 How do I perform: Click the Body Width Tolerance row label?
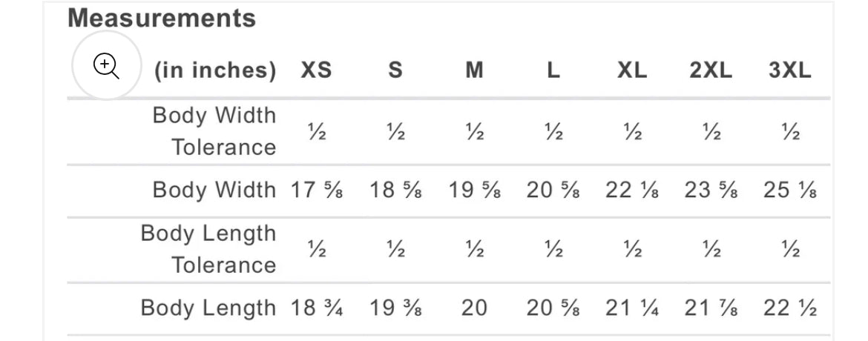pyautogui.click(x=214, y=131)
